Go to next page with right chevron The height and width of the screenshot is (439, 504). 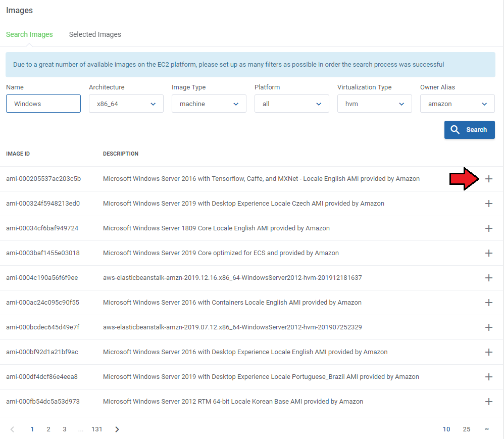[117, 429]
